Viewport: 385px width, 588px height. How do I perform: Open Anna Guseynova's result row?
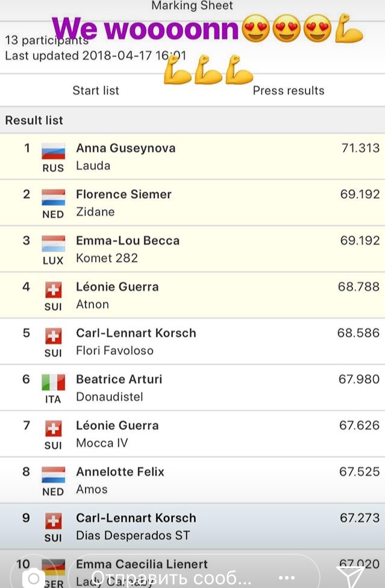click(x=193, y=156)
